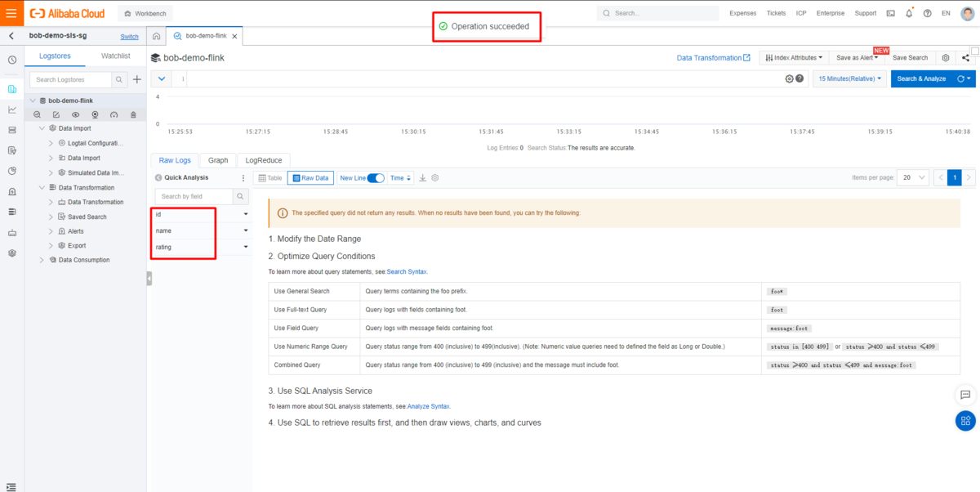Image resolution: width=980 pixels, height=492 pixels.
Task: Go to the home tab icon
Action: click(x=156, y=36)
